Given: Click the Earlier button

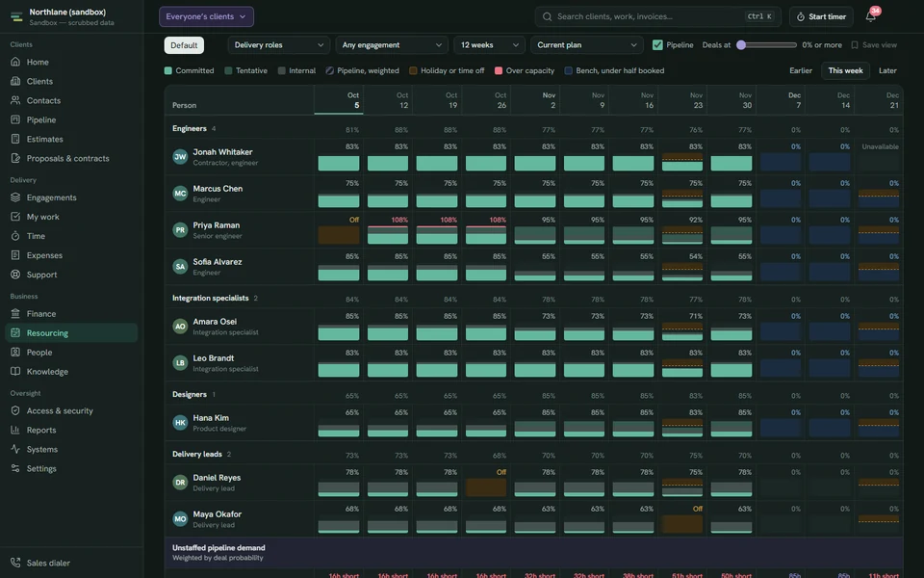Looking at the screenshot, I should click(x=801, y=70).
